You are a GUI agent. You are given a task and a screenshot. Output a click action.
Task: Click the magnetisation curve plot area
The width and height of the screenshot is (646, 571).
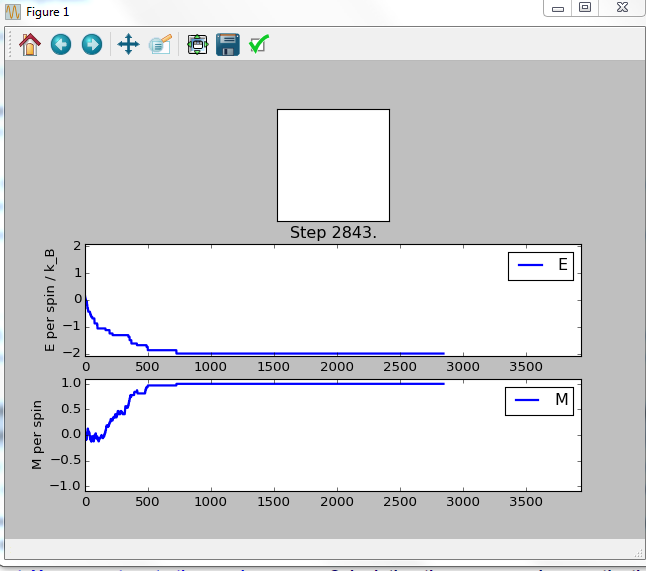tap(333, 435)
